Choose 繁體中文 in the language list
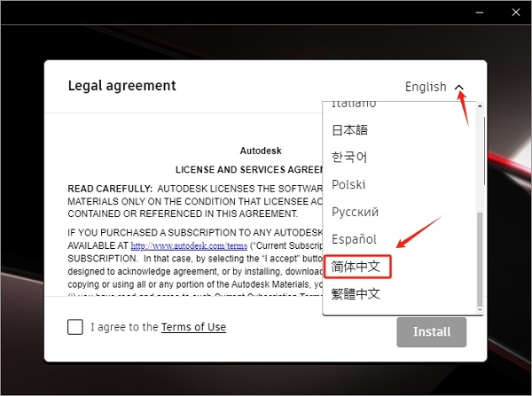 [x=355, y=293]
